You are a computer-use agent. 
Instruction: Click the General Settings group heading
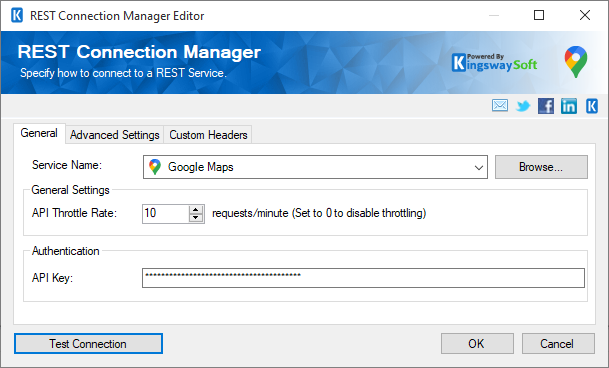pos(70,190)
